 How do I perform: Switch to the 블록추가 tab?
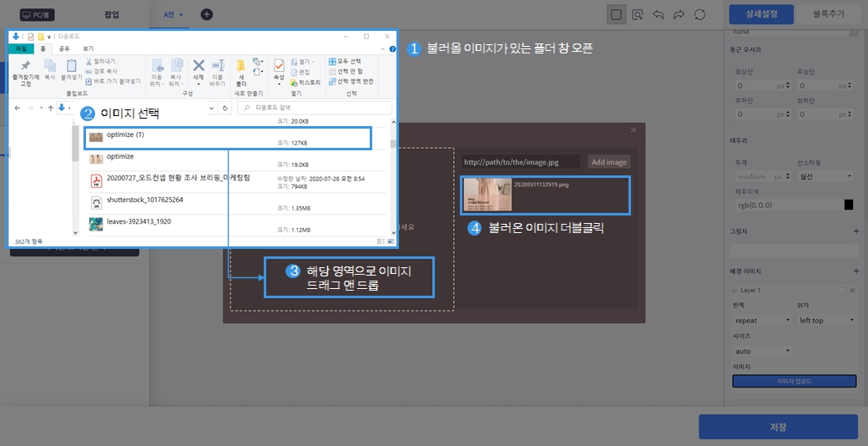[827, 14]
